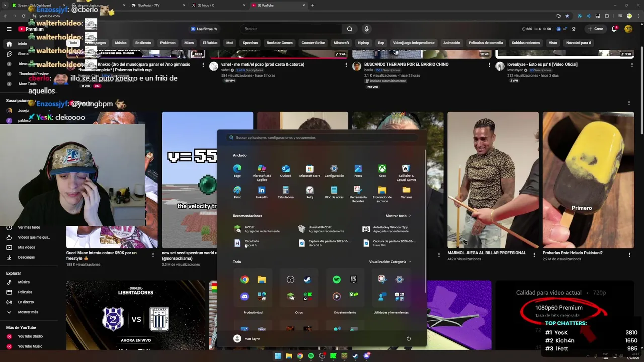
Task: Open Discord from the taskbar
Action: 366,356
